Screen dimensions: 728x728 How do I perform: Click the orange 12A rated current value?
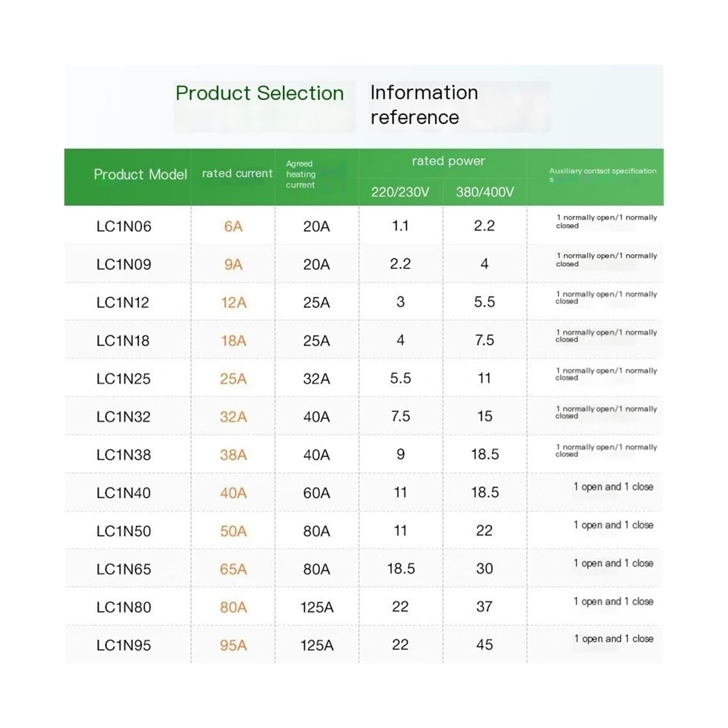[233, 302]
